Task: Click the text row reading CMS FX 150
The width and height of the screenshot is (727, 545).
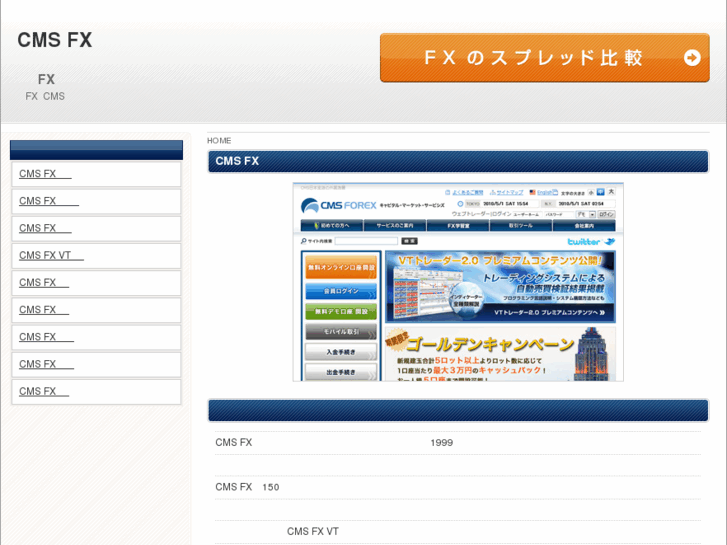Action: [x=458, y=487]
